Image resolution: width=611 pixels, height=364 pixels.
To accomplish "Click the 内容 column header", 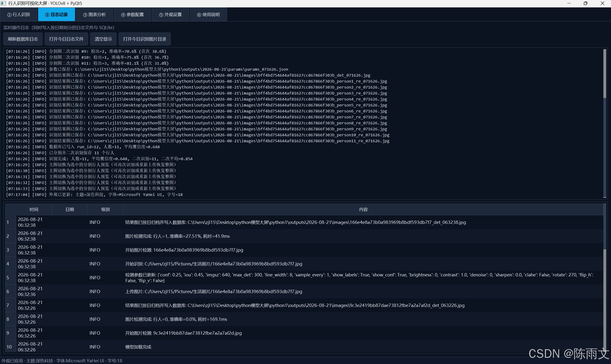I will [363, 210].
